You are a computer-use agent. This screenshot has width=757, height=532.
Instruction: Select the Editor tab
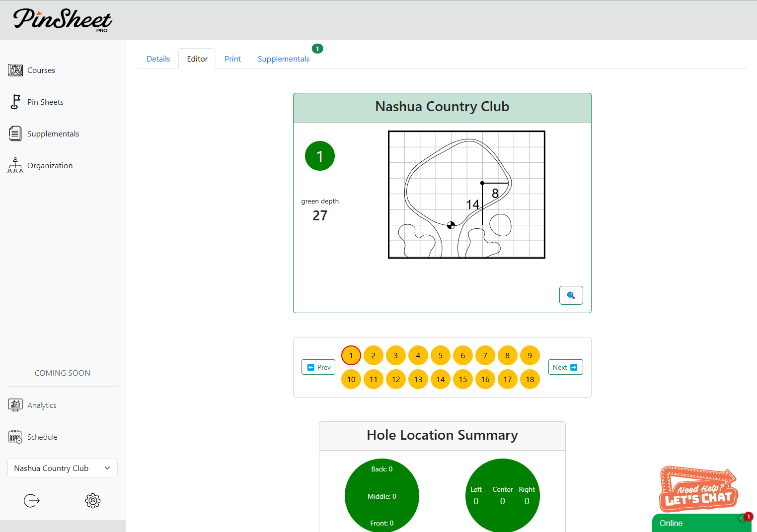point(197,59)
